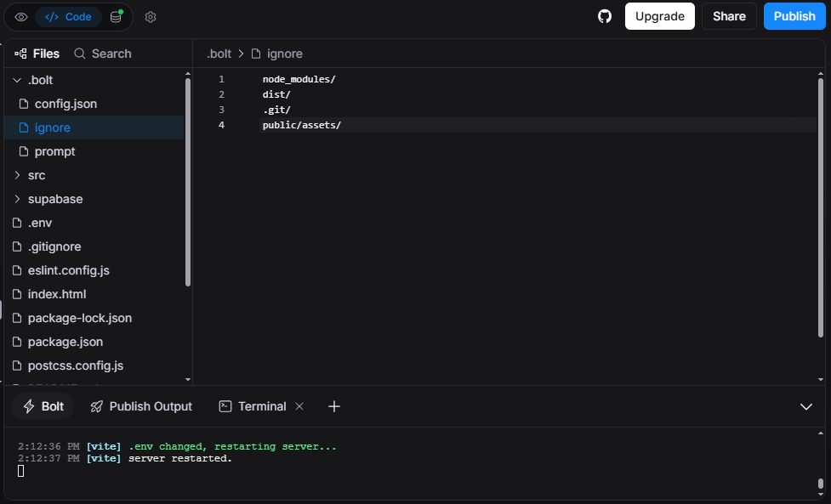Screen dimensions: 831x504
Task: Close the Terminal tab
Action: pos(299,406)
